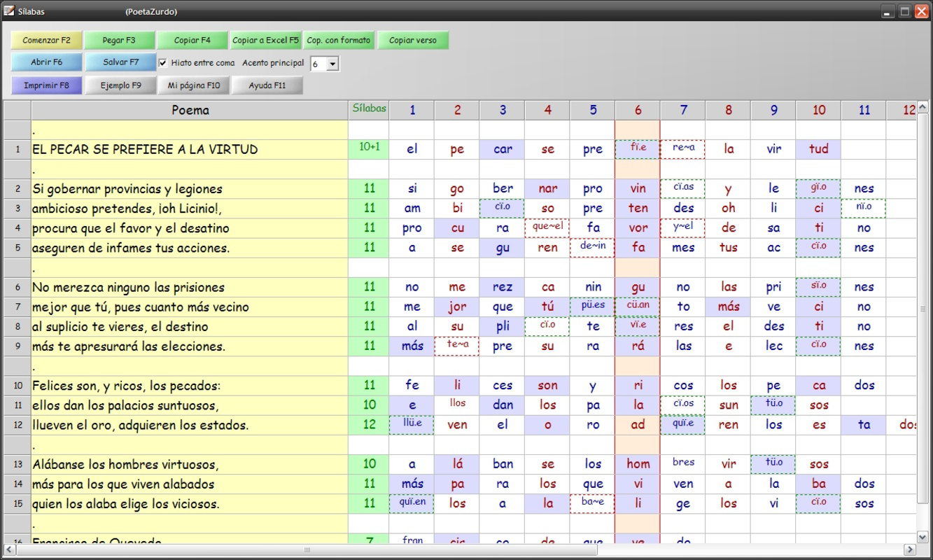This screenshot has width=933, height=560.
Task: Click syllable cell 'ba~e' in row 15
Action: (593, 503)
